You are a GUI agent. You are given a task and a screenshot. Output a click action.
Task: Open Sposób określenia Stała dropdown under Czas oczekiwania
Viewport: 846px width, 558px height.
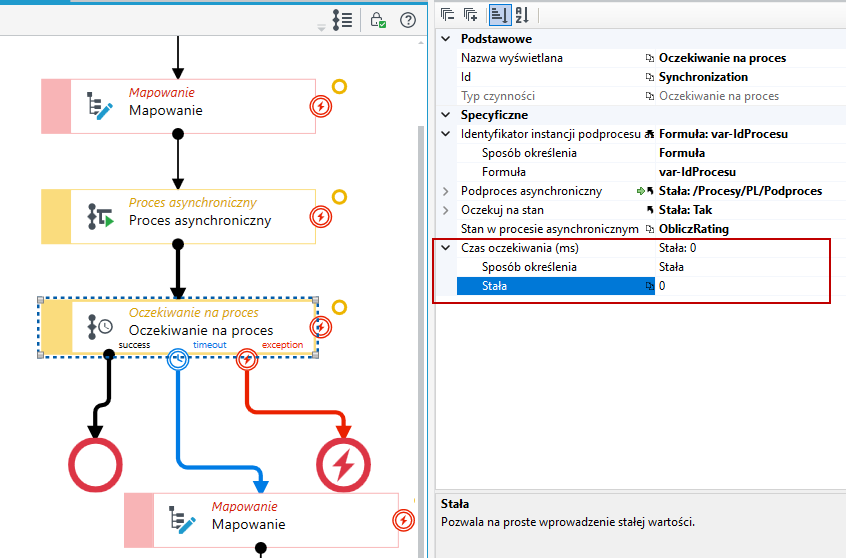(x=751, y=267)
